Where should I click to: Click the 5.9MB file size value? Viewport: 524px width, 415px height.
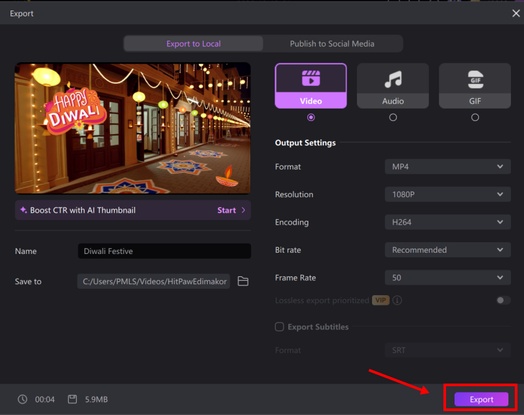pyautogui.click(x=96, y=399)
